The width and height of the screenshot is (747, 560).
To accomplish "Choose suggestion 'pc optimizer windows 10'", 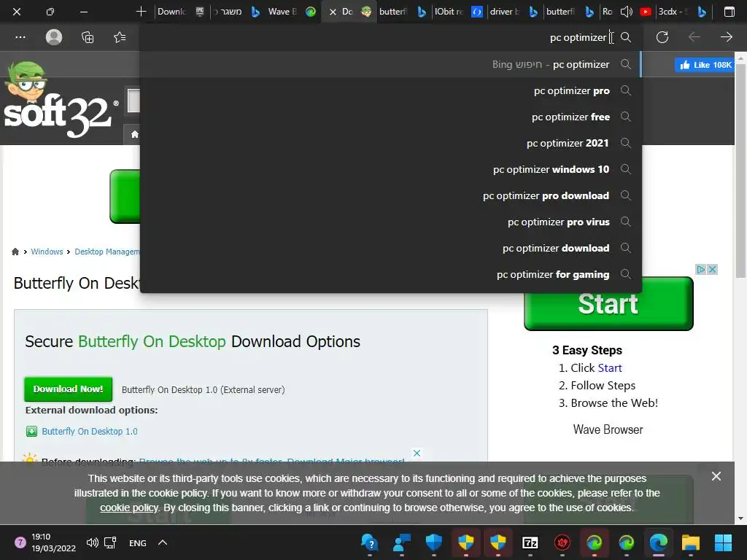I will coord(391,169).
